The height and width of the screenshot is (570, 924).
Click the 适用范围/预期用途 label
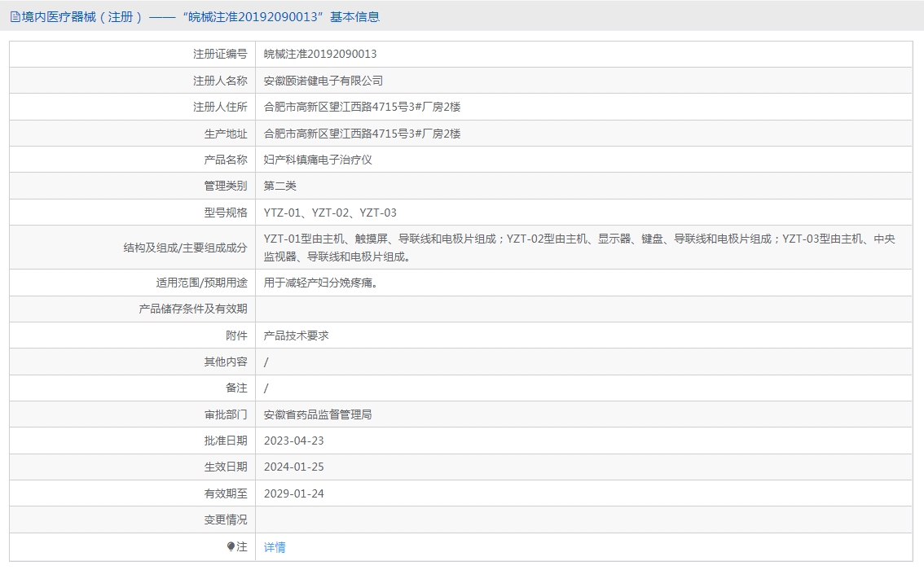[x=201, y=283]
